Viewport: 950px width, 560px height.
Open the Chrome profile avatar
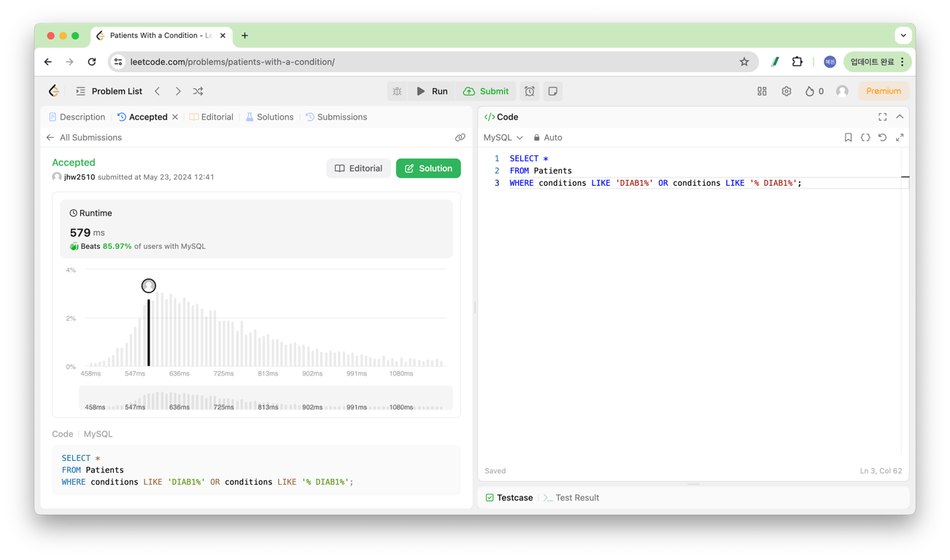[830, 62]
